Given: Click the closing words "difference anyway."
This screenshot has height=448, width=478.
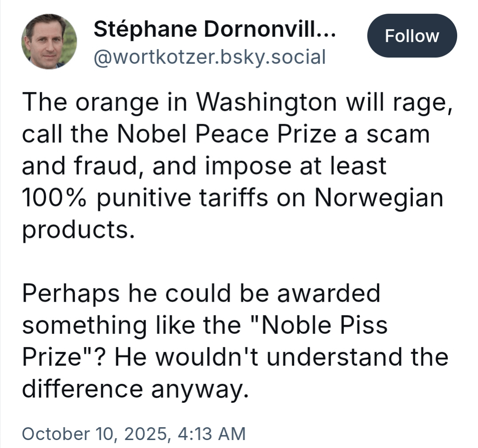Looking at the screenshot, I should (x=133, y=389).
